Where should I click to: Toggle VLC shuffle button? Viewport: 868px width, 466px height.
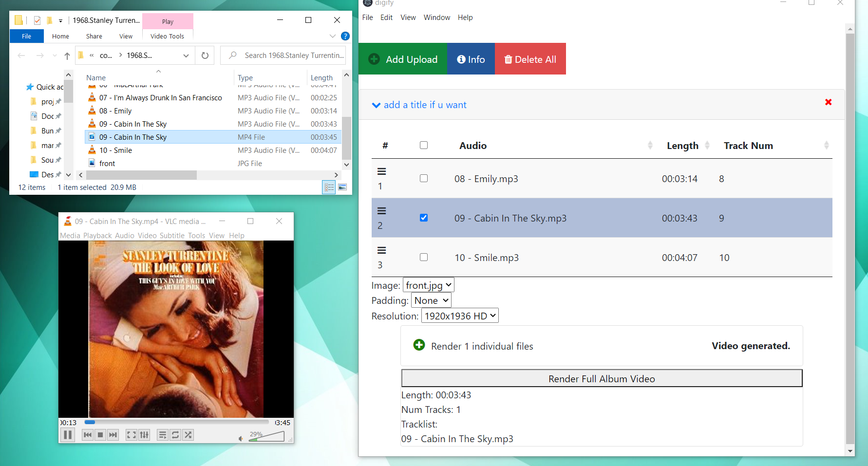(x=188, y=435)
